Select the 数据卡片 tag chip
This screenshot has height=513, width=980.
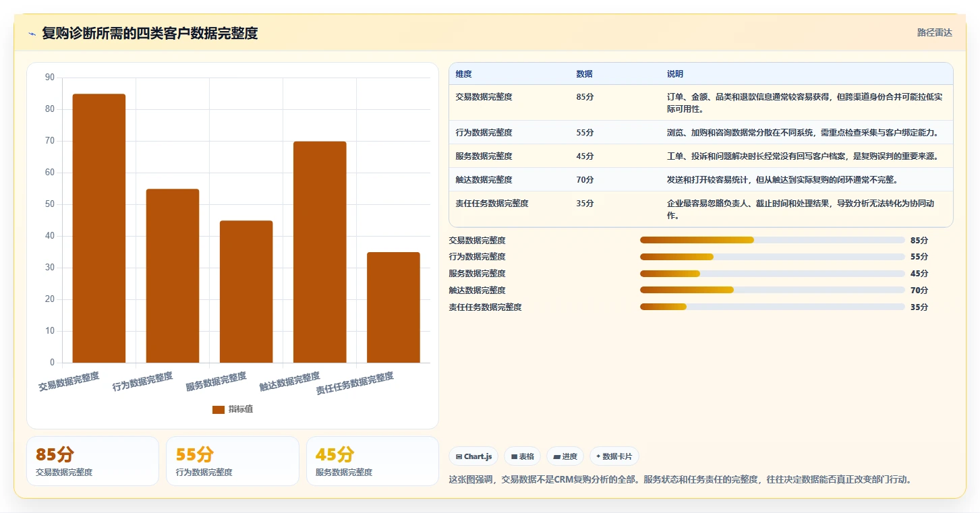614,456
